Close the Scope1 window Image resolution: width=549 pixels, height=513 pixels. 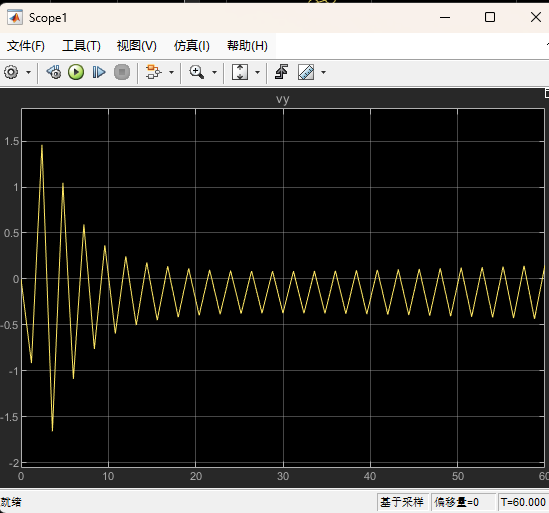(x=536, y=17)
